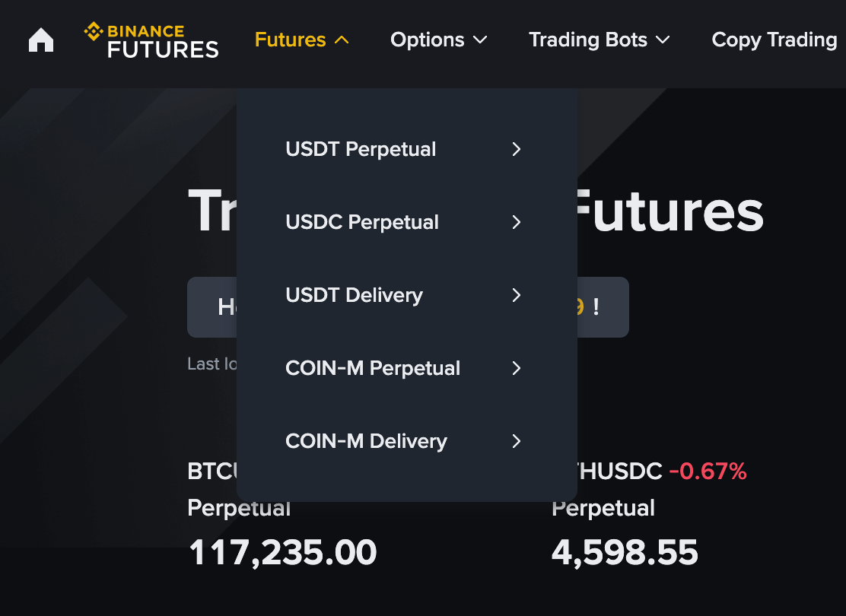Open the Copy Trading tab

click(x=774, y=40)
